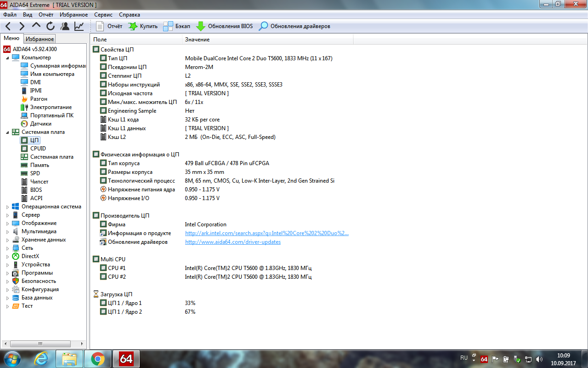Expand the Хранение данных tree node

pyautogui.click(x=7, y=240)
